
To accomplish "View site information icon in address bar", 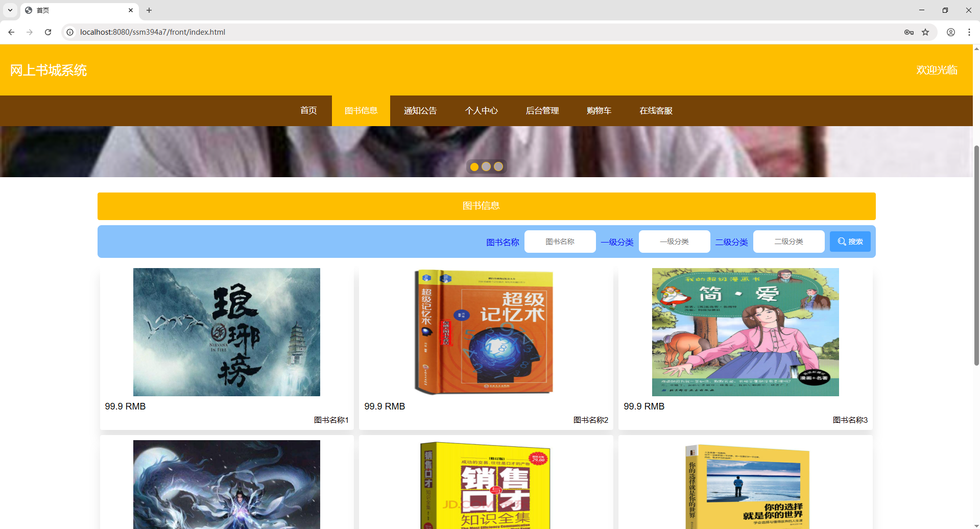I will coord(70,32).
